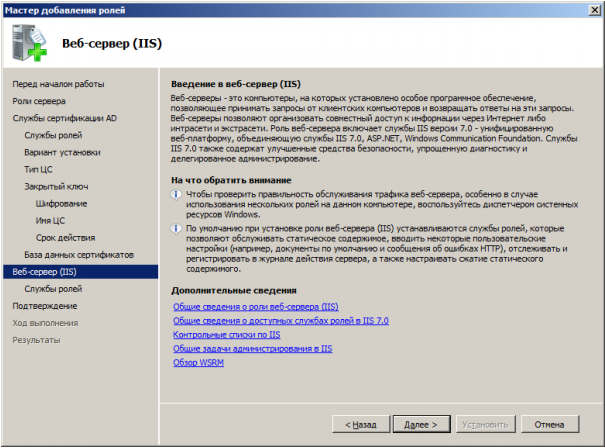Click the first info icon under 'На что обратить внимание'
605x448 pixels.
click(176, 196)
